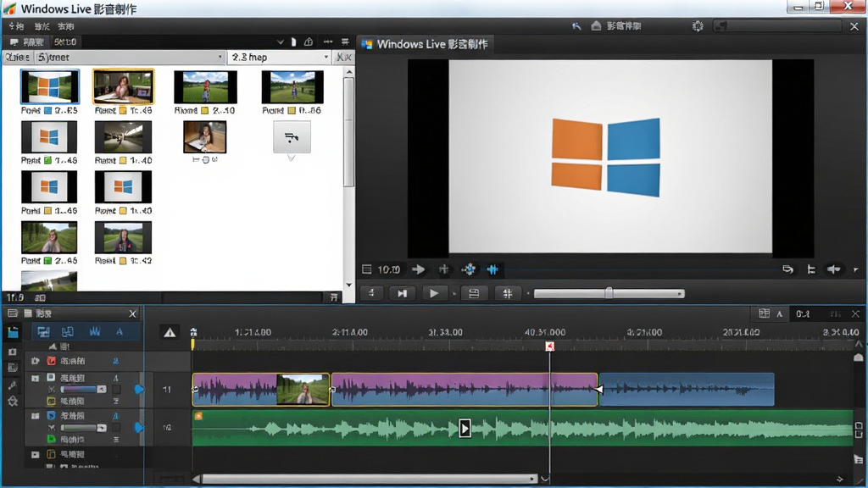Toggle the blue arrow marker on the green audio track
The width and height of the screenshot is (868, 488).
tap(139, 427)
